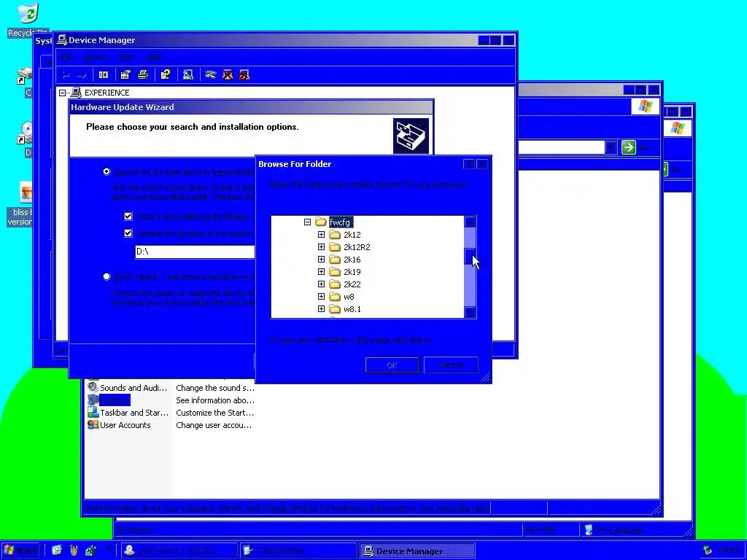Click Scan for hardware changes toolbar icon
This screenshot has width=747, height=560.
188,75
